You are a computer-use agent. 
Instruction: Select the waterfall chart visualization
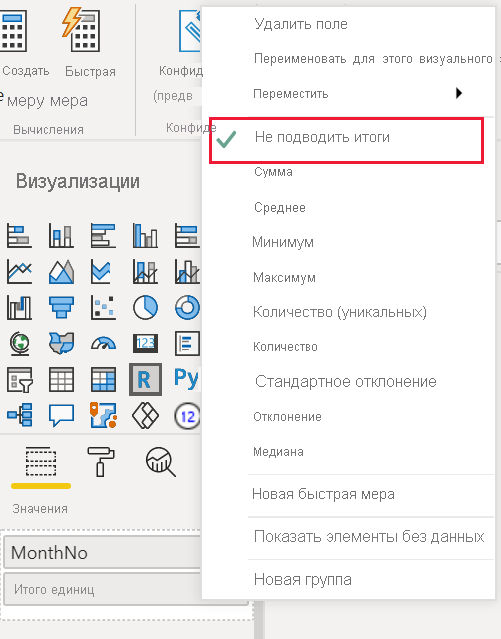pyautogui.click(x=19, y=307)
